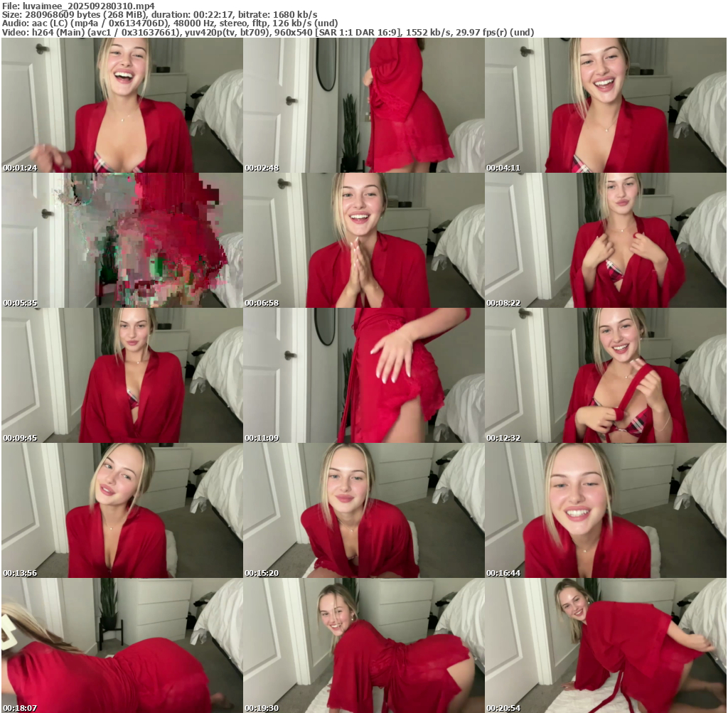728x713 pixels.
Task: Choose the thumbnail marked 00:19:30
Action: point(363,645)
